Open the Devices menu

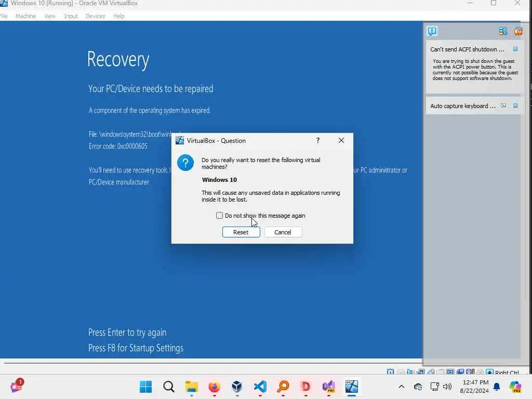click(x=96, y=16)
